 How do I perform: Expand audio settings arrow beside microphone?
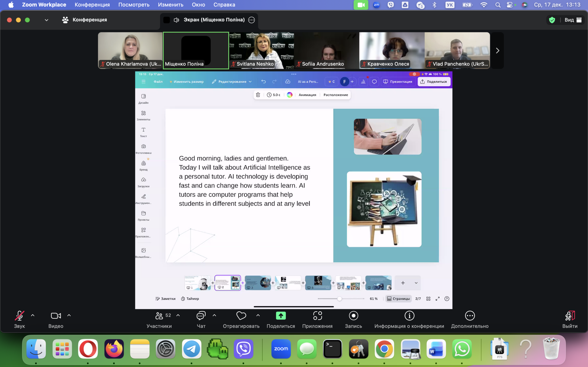click(33, 315)
